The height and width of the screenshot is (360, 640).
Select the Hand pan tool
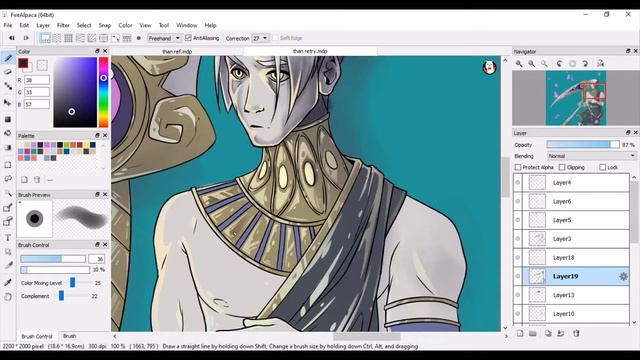pyautogui.click(x=8, y=297)
